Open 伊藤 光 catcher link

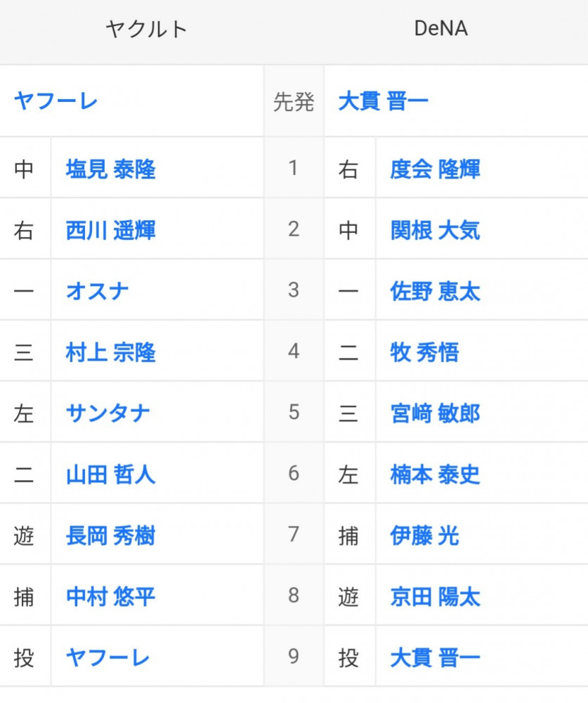(424, 535)
